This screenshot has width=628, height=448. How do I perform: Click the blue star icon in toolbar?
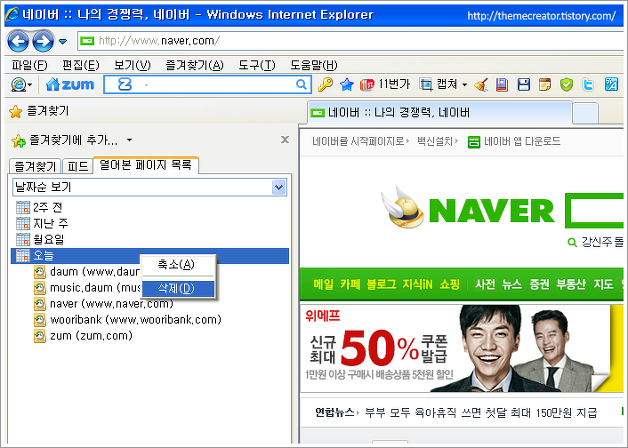point(347,84)
